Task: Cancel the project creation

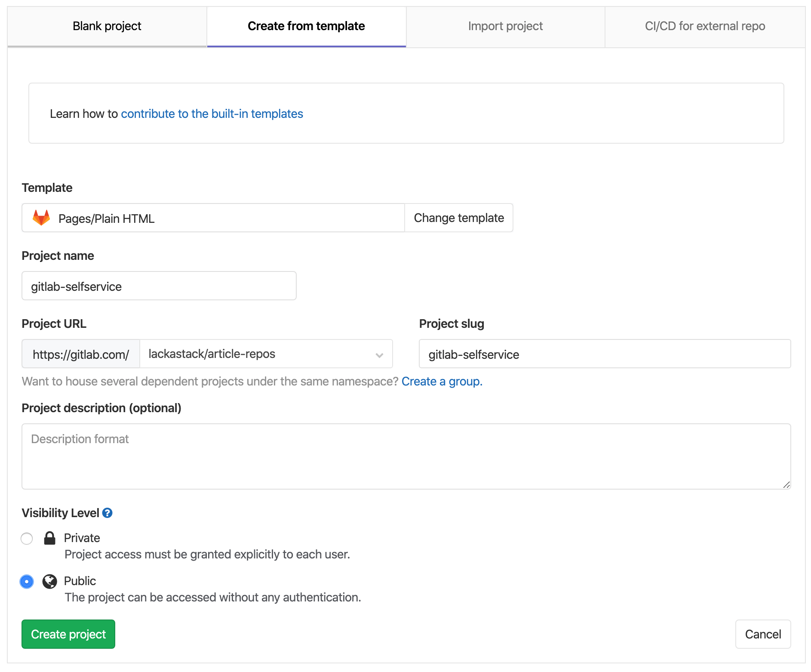Action: coord(763,634)
